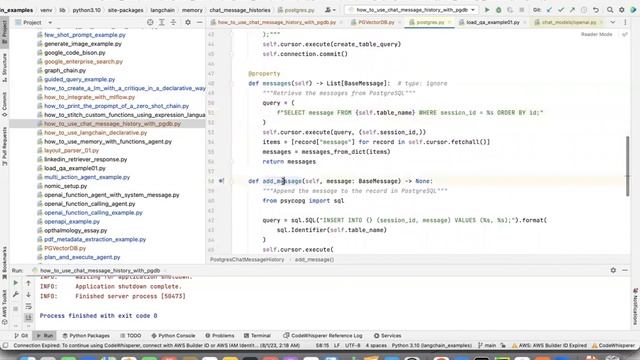The width and height of the screenshot is (640, 360).
Task: Run the current configuration with the green play icon
Action: [x=487, y=10]
